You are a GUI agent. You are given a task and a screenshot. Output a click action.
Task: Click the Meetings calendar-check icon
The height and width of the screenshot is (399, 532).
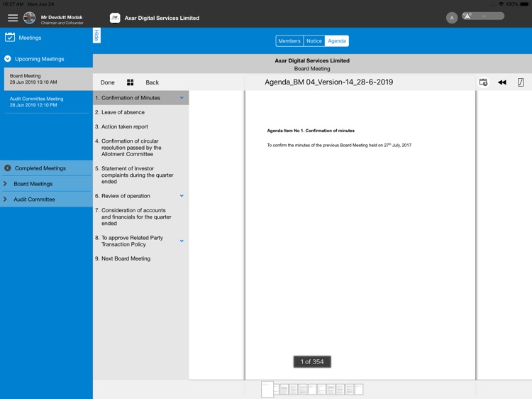pyautogui.click(x=10, y=37)
